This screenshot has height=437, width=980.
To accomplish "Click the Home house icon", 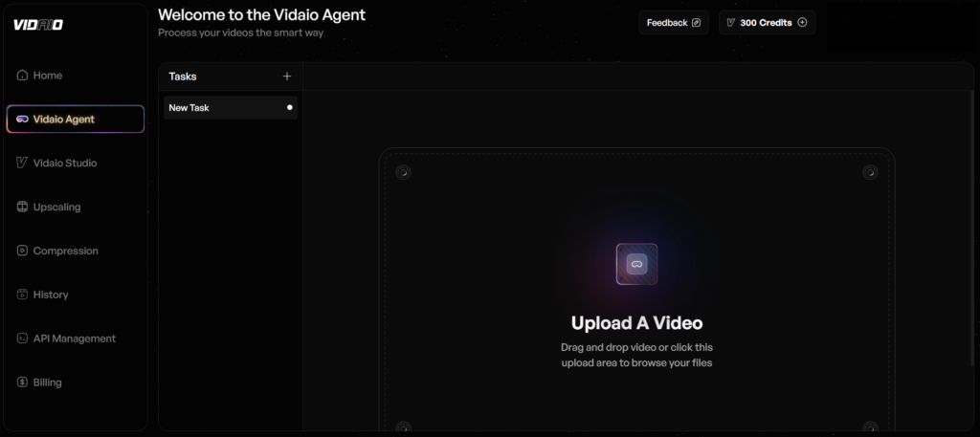I will [x=22, y=75].
